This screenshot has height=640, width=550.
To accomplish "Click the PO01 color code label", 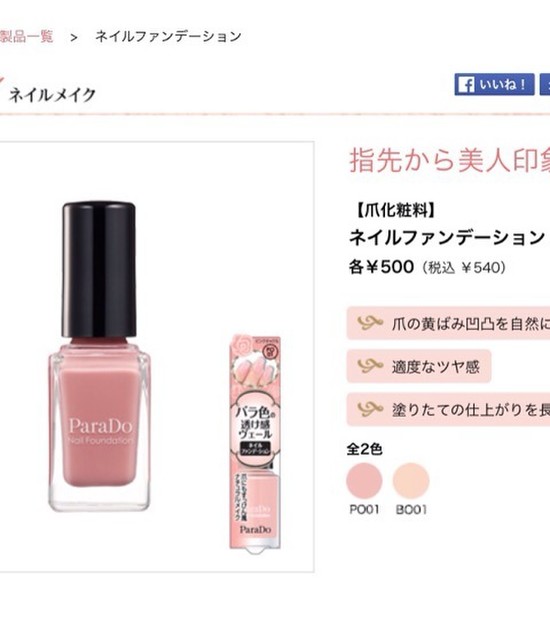I will click(x=364, y=509).
